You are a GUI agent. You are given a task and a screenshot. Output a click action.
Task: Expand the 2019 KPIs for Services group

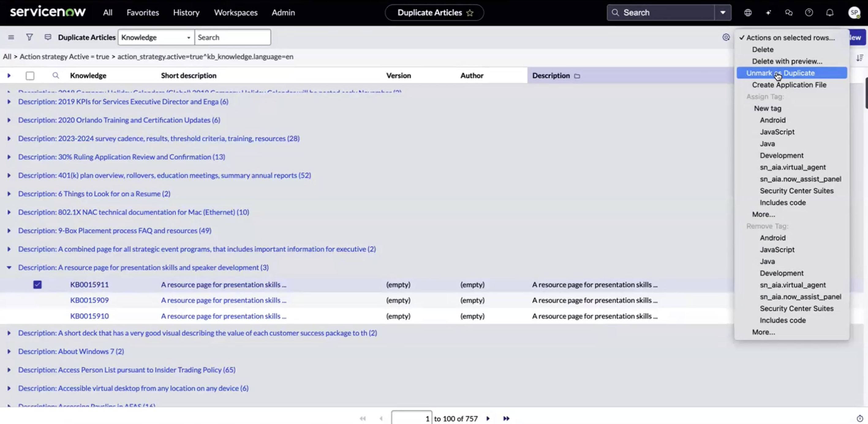9,101
